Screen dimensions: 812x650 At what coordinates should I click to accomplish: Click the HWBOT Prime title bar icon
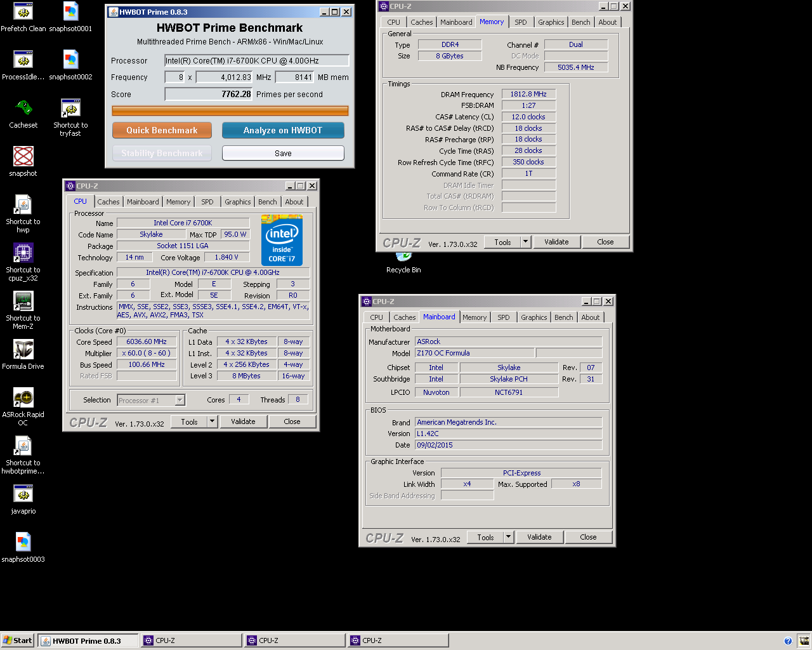[x=113, y=12]
